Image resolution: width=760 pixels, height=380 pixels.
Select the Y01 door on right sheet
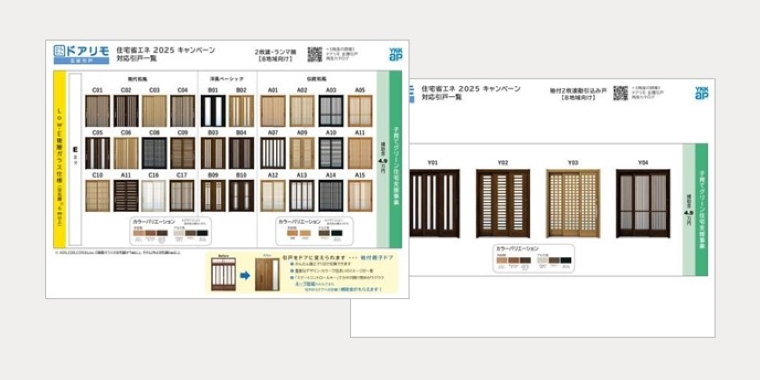point(434,203)
